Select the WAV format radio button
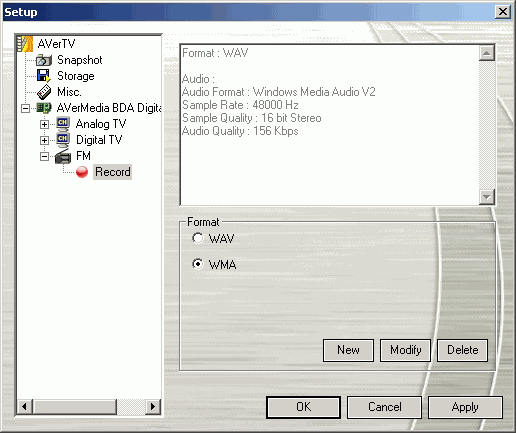Screen dimensions: 516x433 (x=198, y=238)
